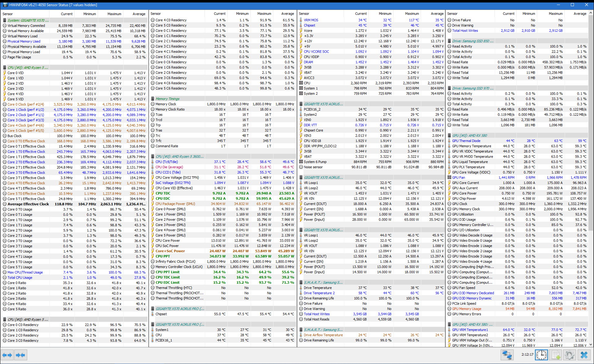Select the Total CPU Usage row
This screenshot has width=594, height=364.
tap(74, 278)
